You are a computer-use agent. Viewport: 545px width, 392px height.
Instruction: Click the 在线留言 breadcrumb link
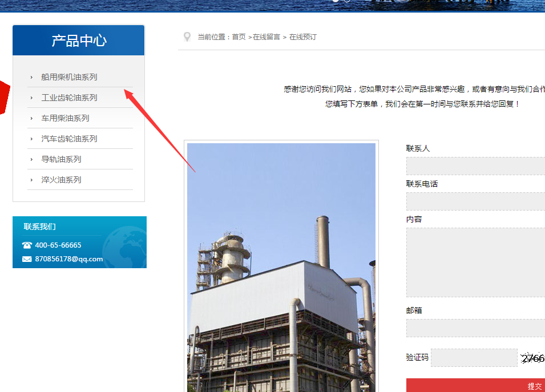267,37
